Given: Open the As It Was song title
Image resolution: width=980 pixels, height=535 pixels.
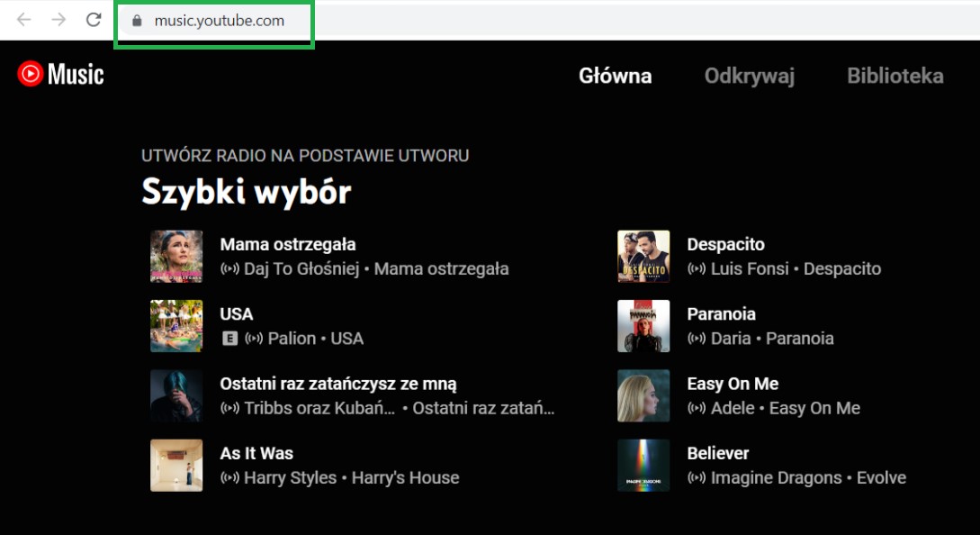Looking at the screenshot, I should [256, 453].
